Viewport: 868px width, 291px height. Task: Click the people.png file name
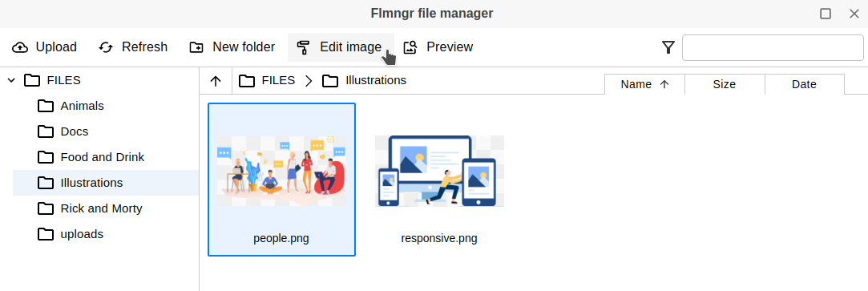coord(281,239)
